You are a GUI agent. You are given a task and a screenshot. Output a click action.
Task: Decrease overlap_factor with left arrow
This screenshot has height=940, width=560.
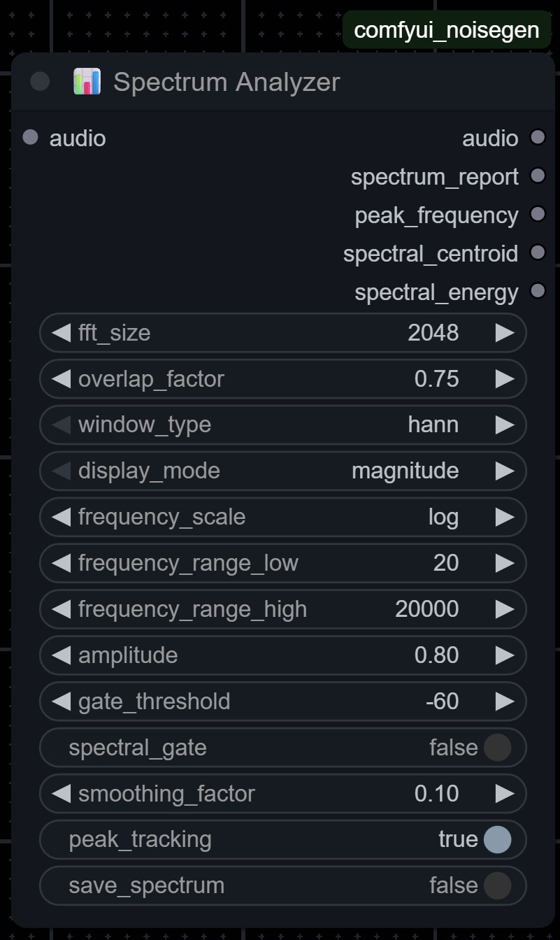point(62,378)
